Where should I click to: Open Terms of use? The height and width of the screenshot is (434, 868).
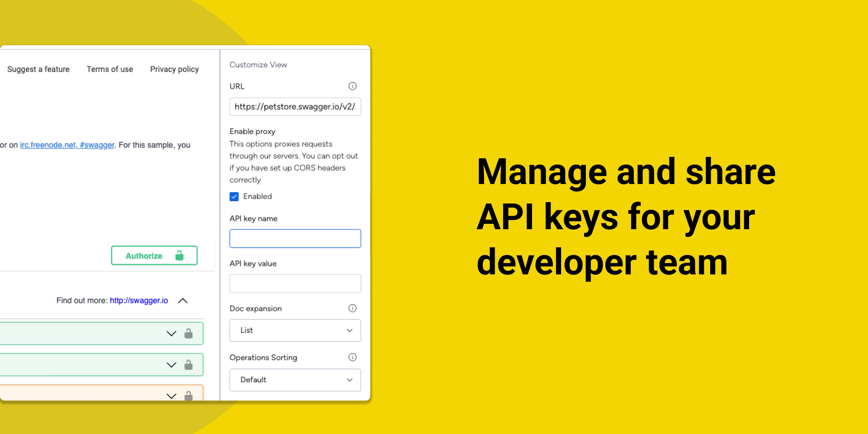[x=110, y=69]
